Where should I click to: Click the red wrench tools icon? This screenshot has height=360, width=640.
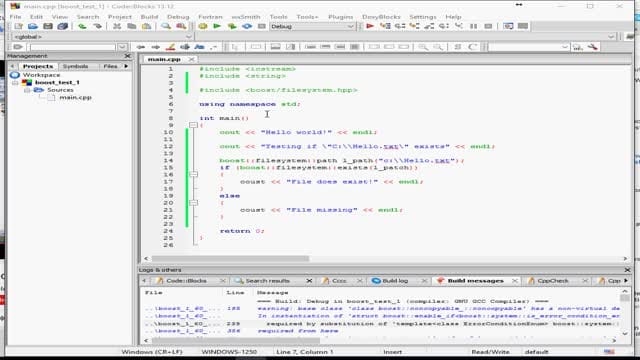tap(593, 47)
